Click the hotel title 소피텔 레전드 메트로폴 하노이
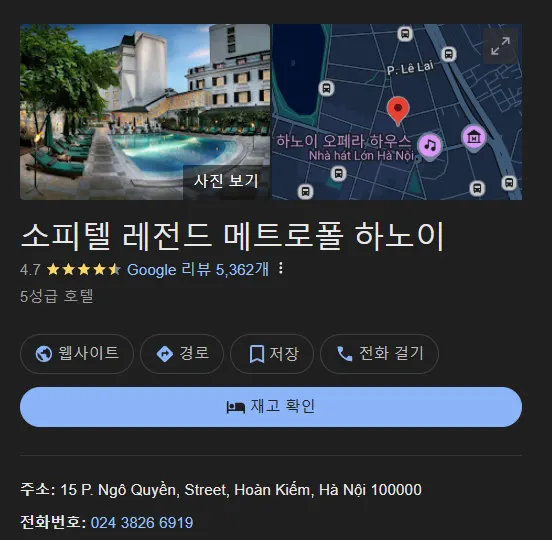 point(232,236)
